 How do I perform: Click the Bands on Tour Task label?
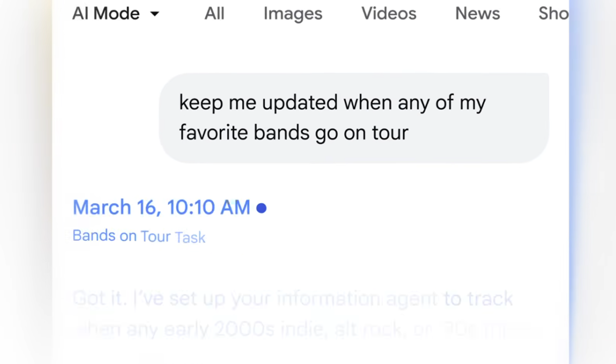click(139, 236)
